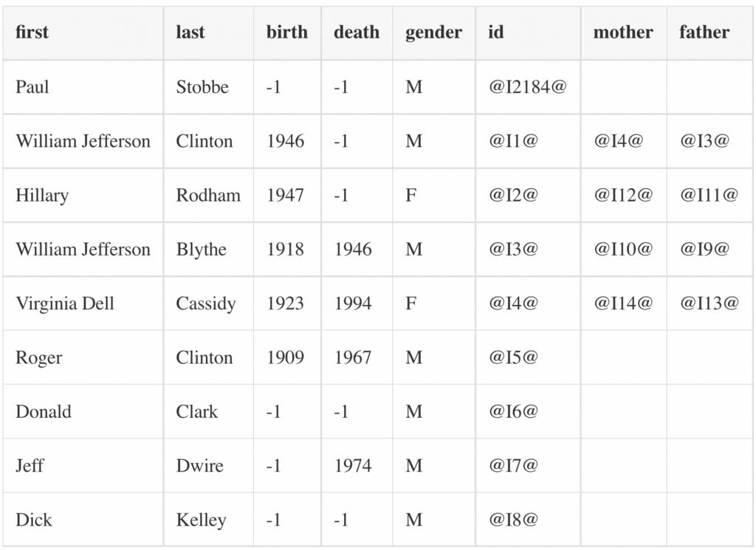Select Roger's birth year 1909
This screenshot has height=550, width=756.
coord(286,357)
